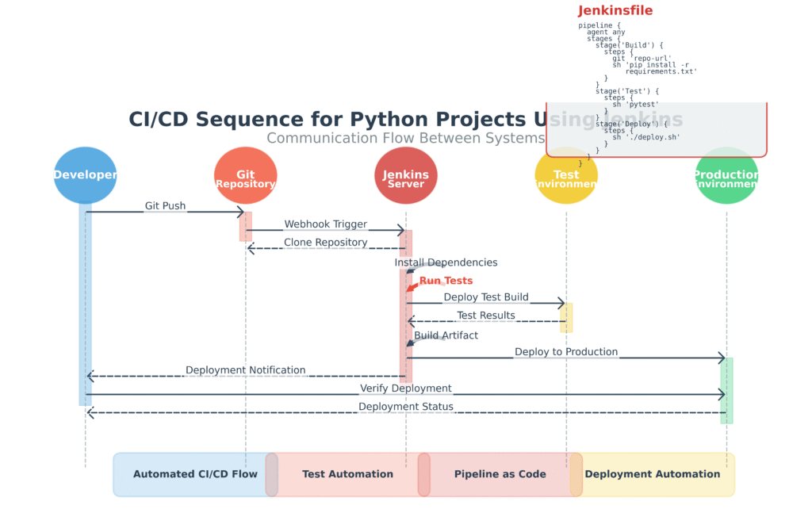This screenshot has width=812, height=509.
Task: Select the green Production activation bar
Action: point(726,390)
